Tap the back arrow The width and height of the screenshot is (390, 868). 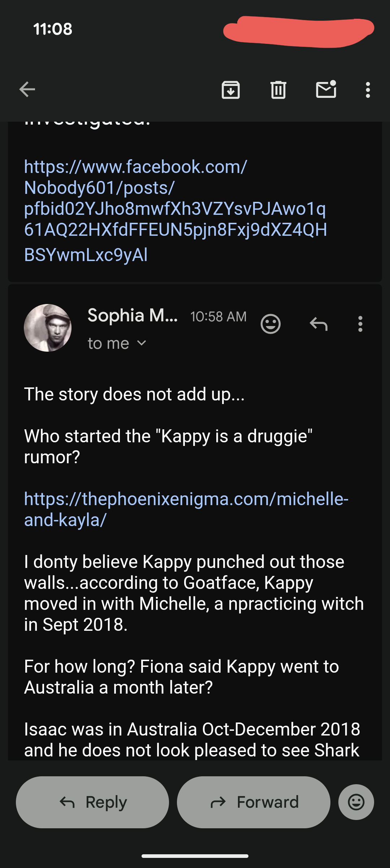tap(27, 90)
